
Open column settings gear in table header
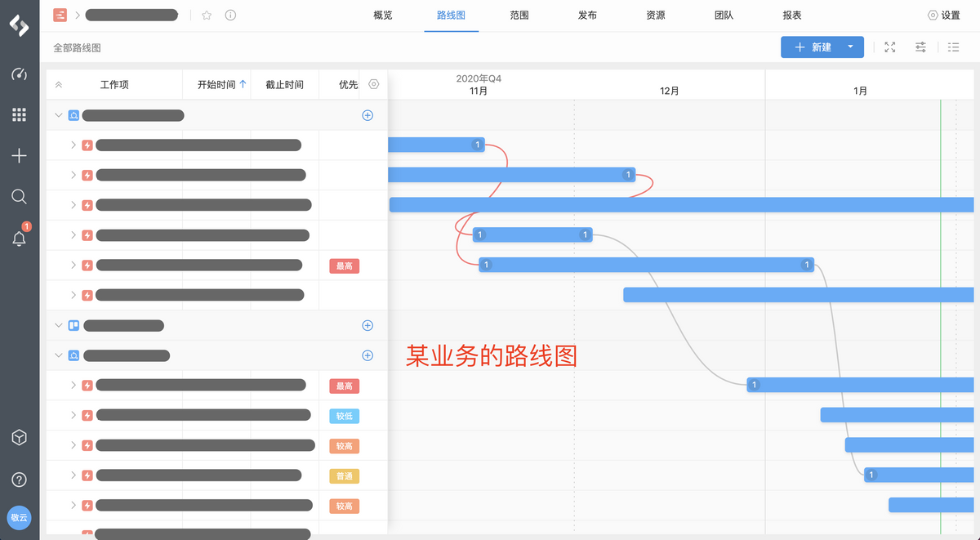373,84
